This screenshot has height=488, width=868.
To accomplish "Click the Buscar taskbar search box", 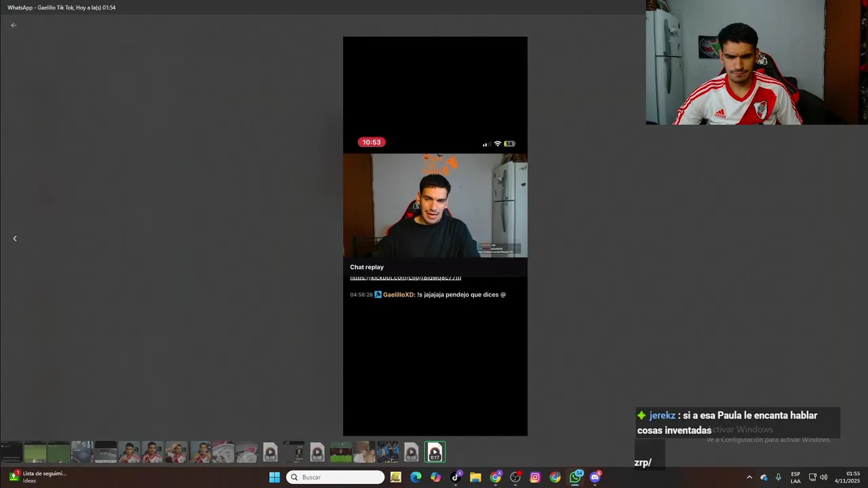I will point(335,477).
